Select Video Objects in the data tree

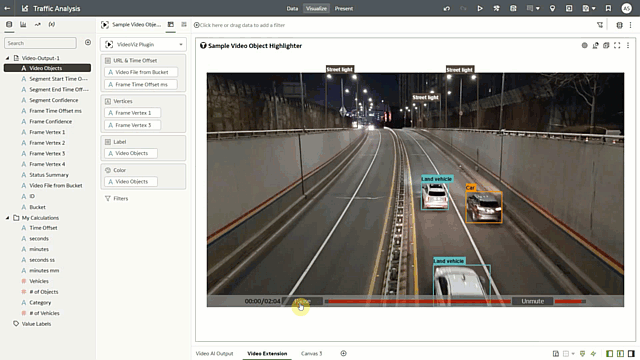[47, 68]
